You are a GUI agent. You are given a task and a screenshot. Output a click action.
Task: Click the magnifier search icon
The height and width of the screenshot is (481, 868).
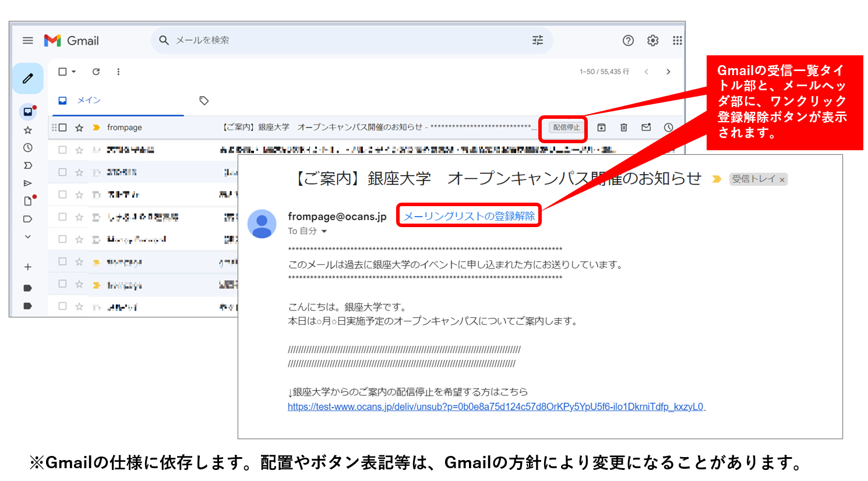164,40
